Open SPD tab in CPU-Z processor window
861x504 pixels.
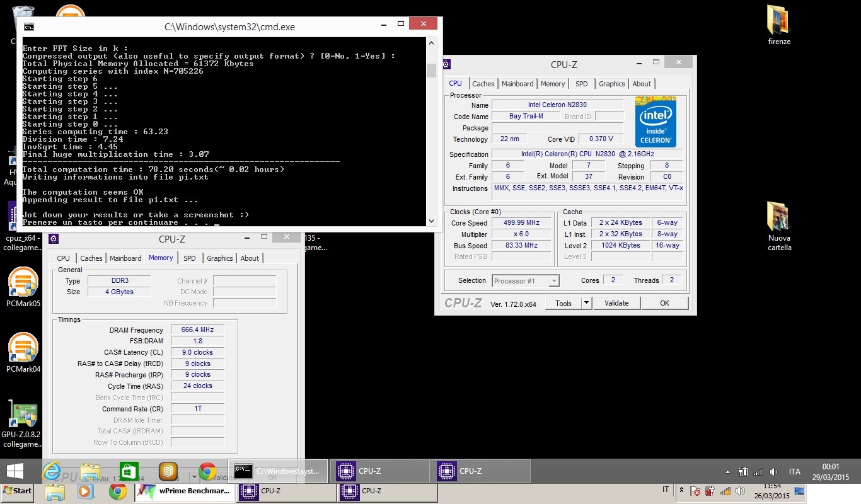click(x=582, y=84)
